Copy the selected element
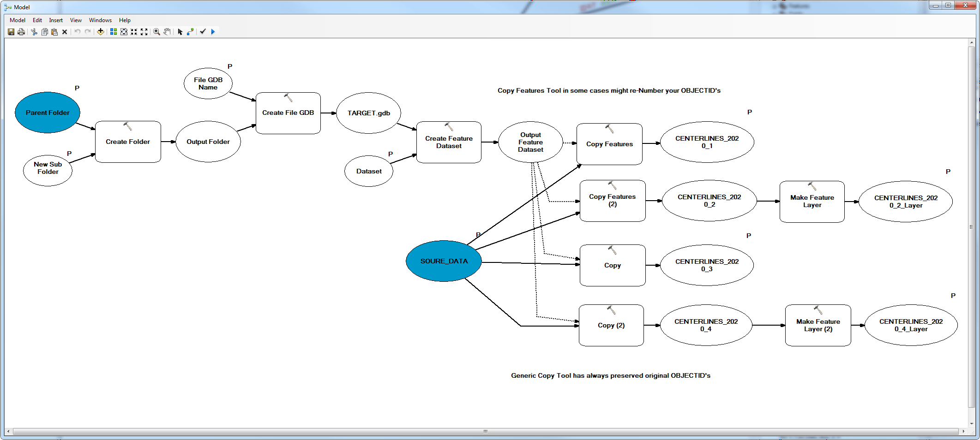This screenshot has width=980, height=440. pyautogui.click(x=44, y=31)
